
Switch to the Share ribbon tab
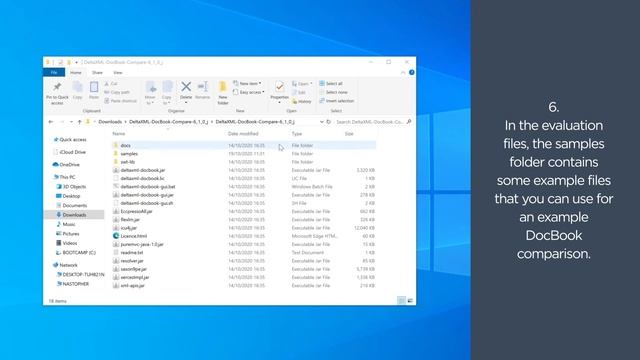pos(97,72)
